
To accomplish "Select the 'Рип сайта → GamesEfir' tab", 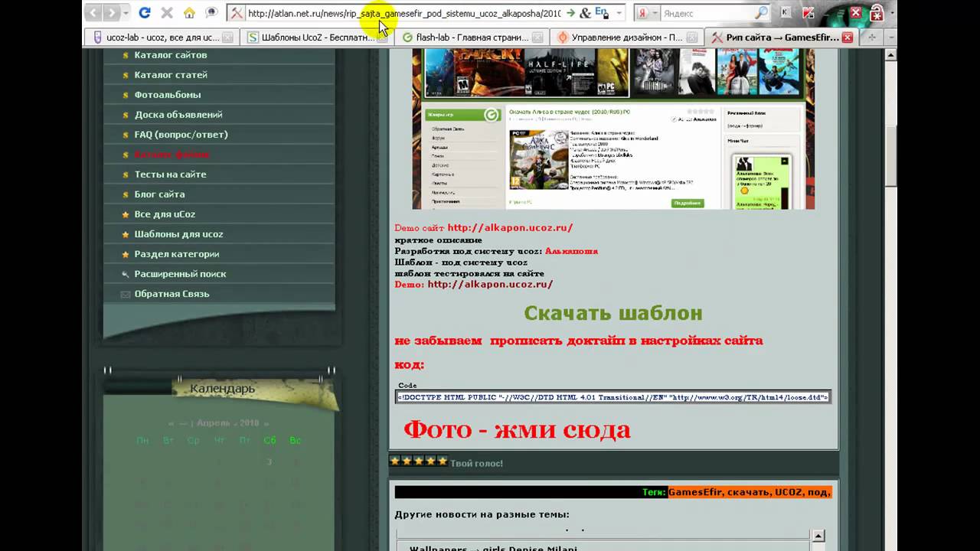I will [x=781, y=37].
